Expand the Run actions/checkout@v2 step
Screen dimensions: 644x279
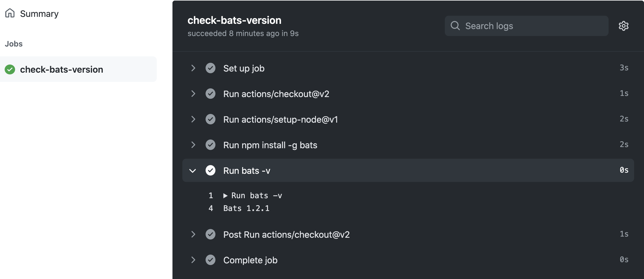[x=193, y=94]
